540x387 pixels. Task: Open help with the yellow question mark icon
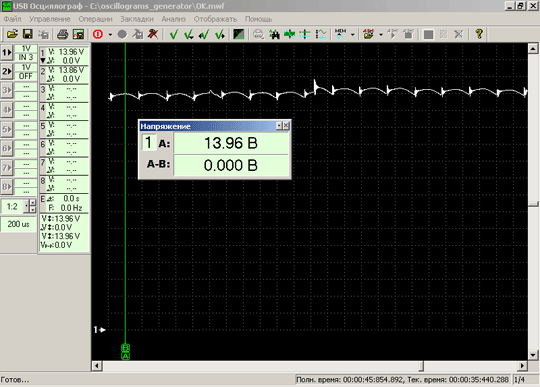click(479, 34)
